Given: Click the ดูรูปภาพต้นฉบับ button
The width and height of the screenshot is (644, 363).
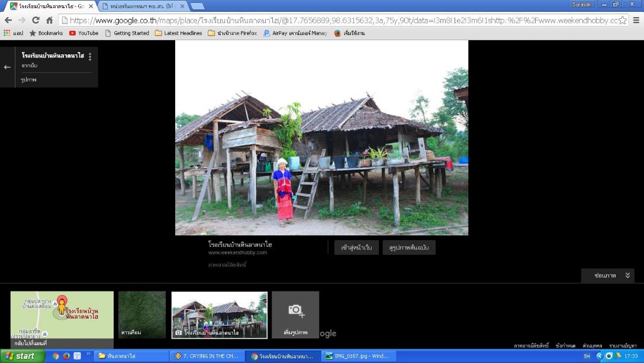Looking at the screenshot, I should pos(408,247).
